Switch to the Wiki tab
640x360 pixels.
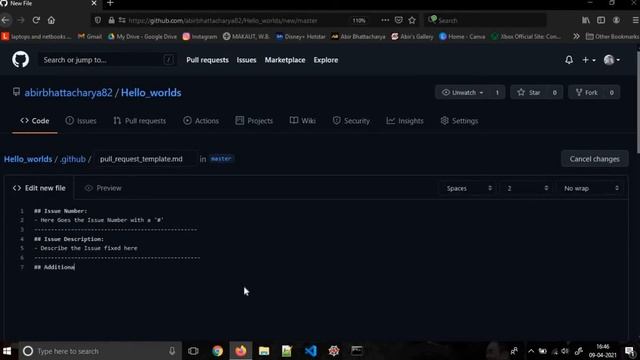point(302,121)
